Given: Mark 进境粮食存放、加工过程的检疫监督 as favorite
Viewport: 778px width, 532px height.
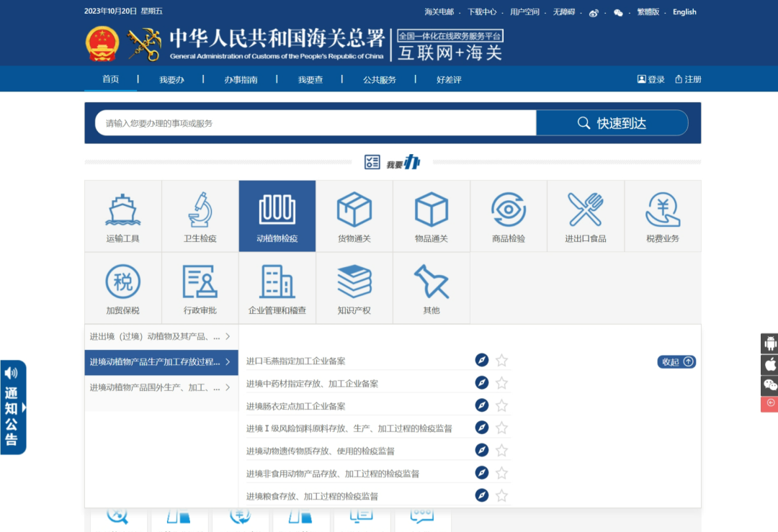Looking at the screenshot, I should click(502, 496).
